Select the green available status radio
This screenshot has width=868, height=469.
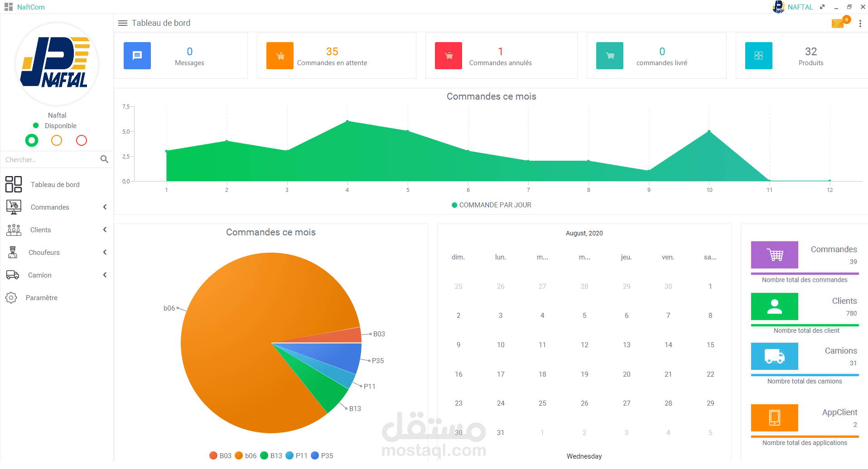pos(32,140)
